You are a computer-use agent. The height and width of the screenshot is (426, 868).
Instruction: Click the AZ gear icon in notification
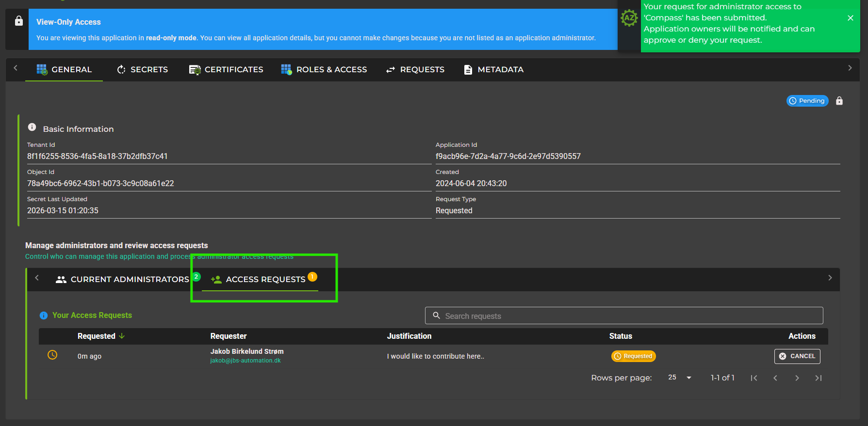click(629, 18)
